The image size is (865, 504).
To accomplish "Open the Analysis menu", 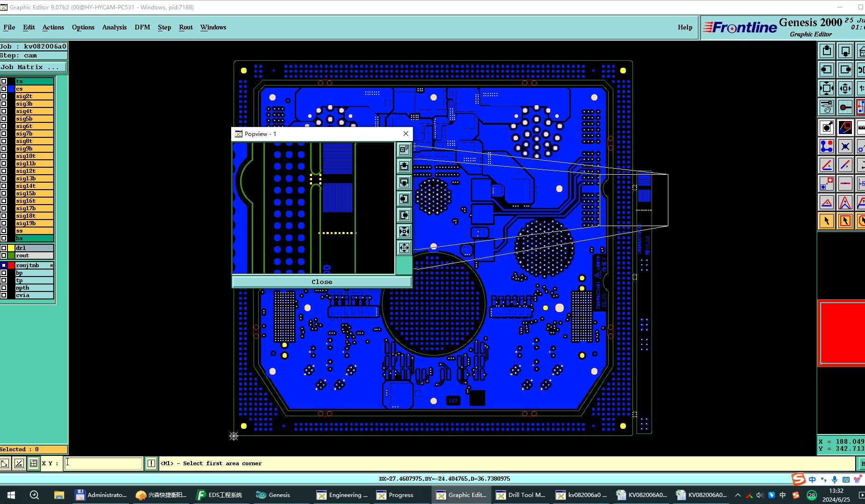I will tap(114, 27).
